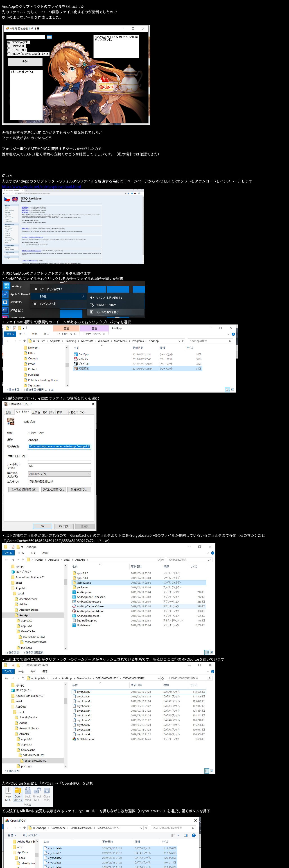Click the refresh icon in the Open MPQ(s) address bar

click(146, 828)
